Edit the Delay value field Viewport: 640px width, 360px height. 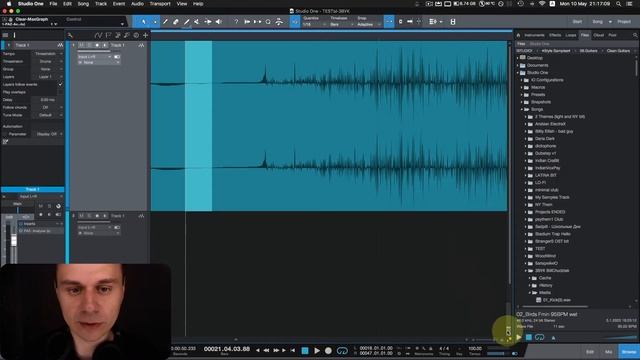(48, 100)
